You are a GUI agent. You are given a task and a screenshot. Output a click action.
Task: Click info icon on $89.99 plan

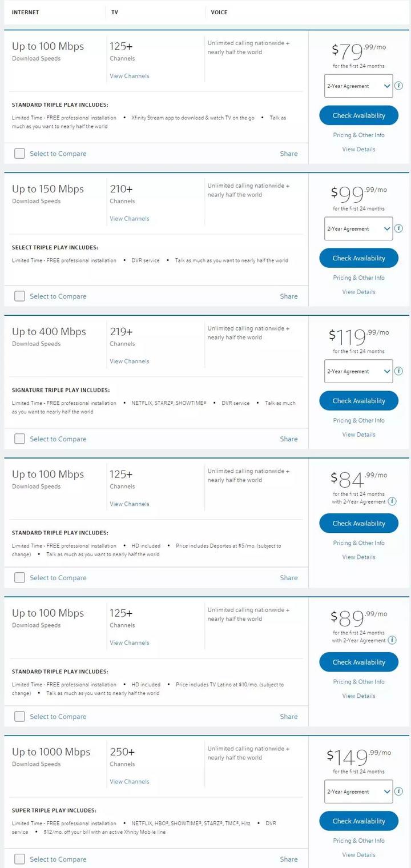pos(392,640)
